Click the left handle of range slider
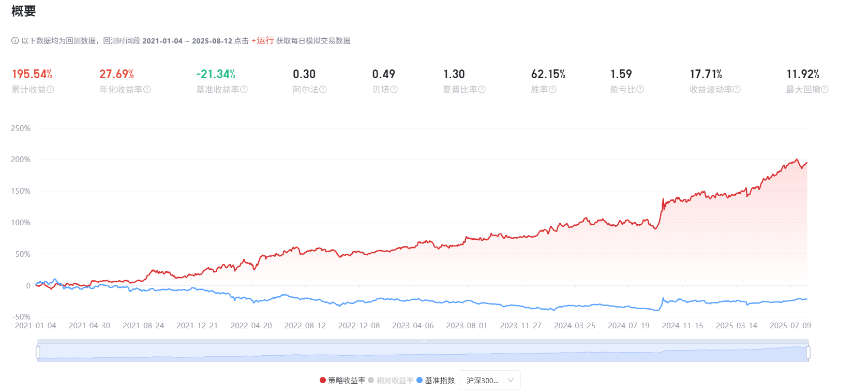The width and height of the screenshot is (868, 392). click(x=38, y=353)
